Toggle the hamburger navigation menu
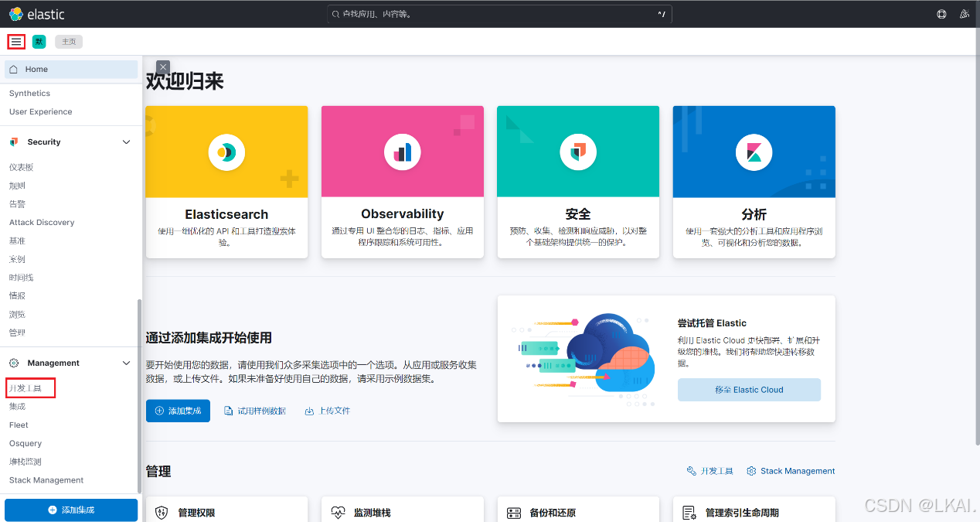Viewport: 980px width, 522px height. pyautogui.click(x=16, y=42)
